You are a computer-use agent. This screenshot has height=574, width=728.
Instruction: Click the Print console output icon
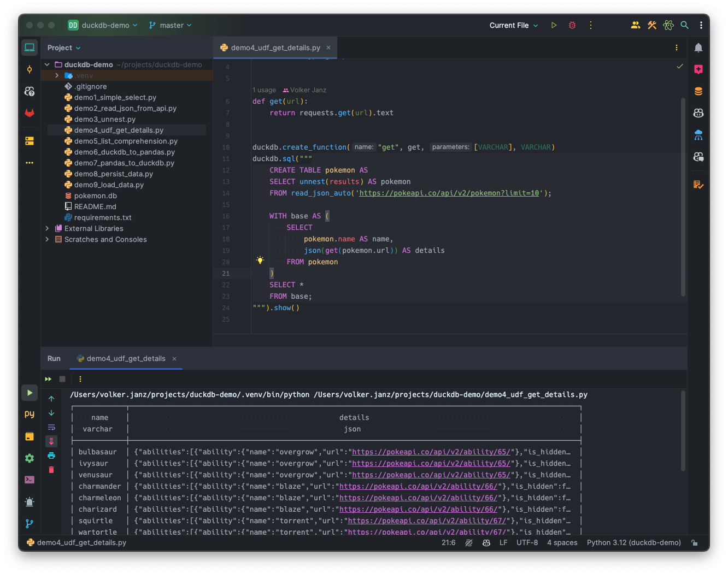51,455
